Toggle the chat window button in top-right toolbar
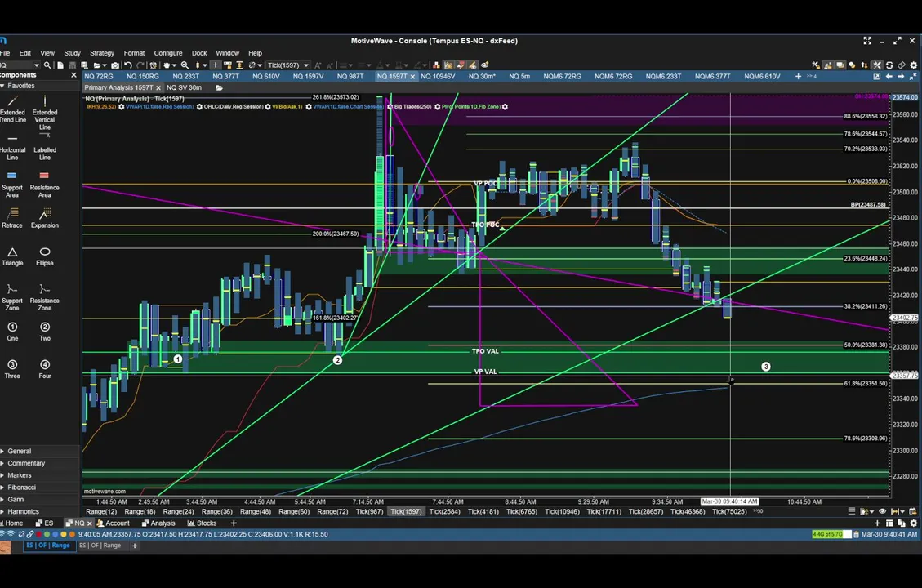 (x=840, y=65)
